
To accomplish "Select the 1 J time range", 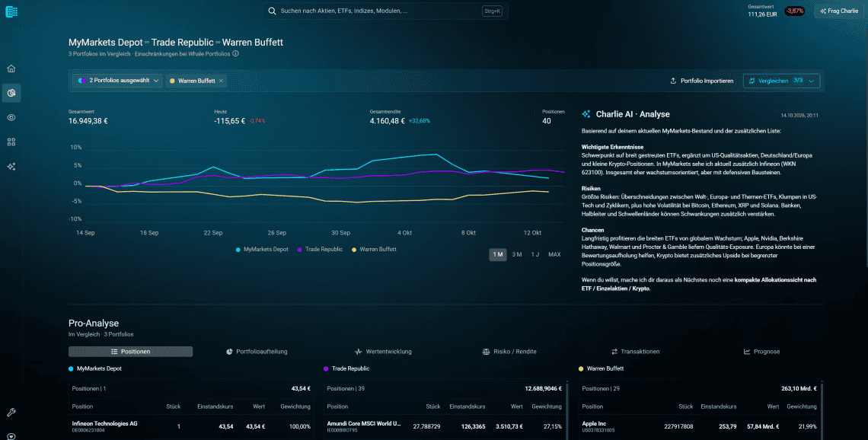I will pos(535,254).
